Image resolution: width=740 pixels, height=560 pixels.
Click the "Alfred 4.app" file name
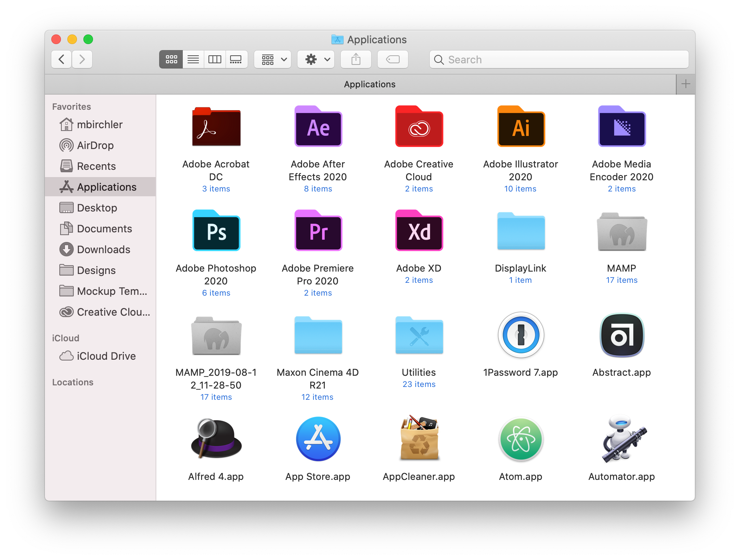pyautogui.click(x=216, y=477)
